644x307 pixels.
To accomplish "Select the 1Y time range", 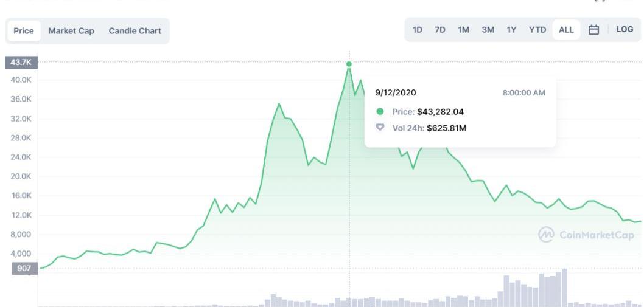I will point(511,30).
